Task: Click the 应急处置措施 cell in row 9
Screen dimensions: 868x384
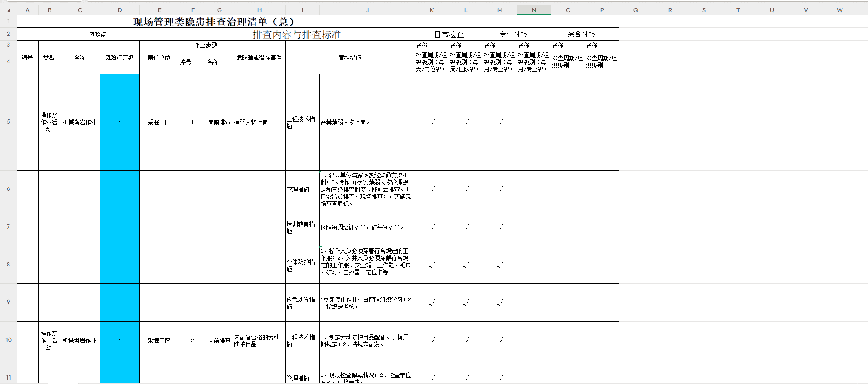Action: pyautogui.click(x=302, y=303)
